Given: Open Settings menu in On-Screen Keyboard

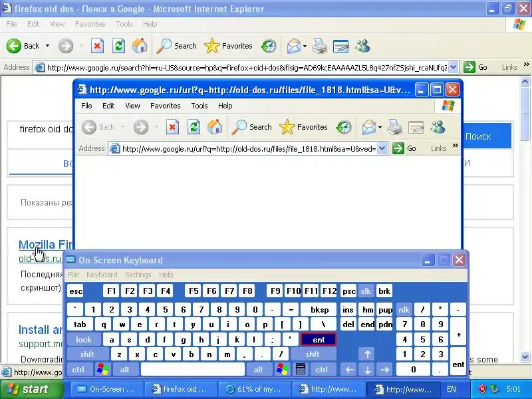Looking at the screenshot, I should point(138,275).
